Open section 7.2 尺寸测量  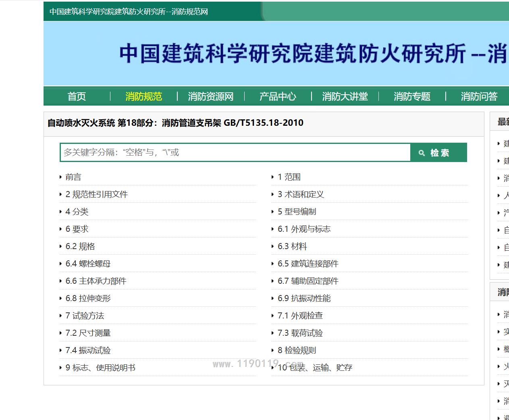88,333
